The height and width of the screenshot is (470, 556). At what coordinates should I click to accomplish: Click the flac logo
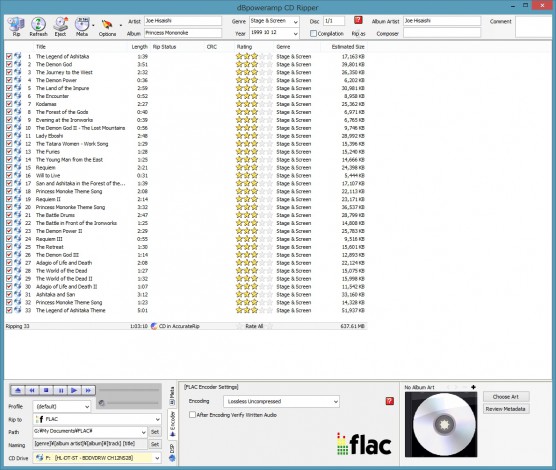[x=363, y=443]
